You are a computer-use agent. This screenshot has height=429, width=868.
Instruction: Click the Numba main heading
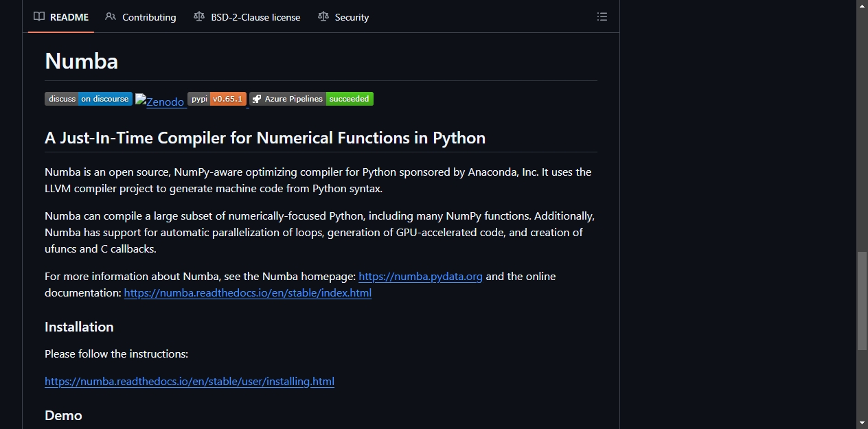pyautogui.click(x=82, y=61)
